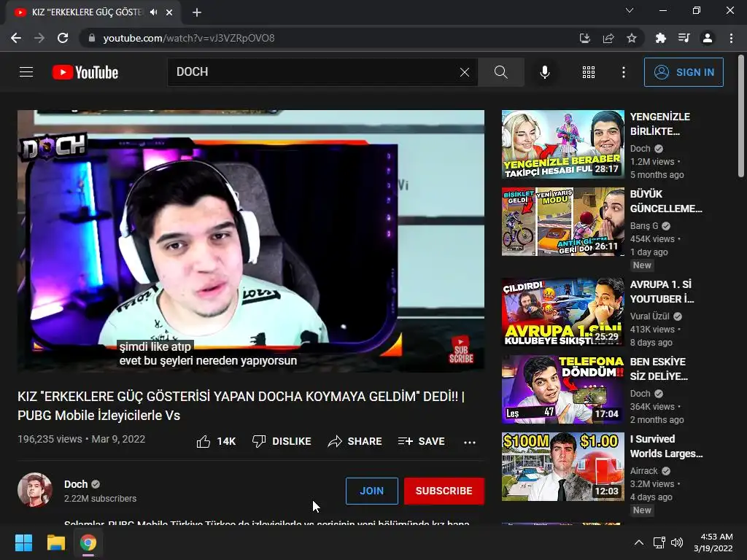Click the address bar URL
The image size is (747, 560).
(x=189, y=38)
